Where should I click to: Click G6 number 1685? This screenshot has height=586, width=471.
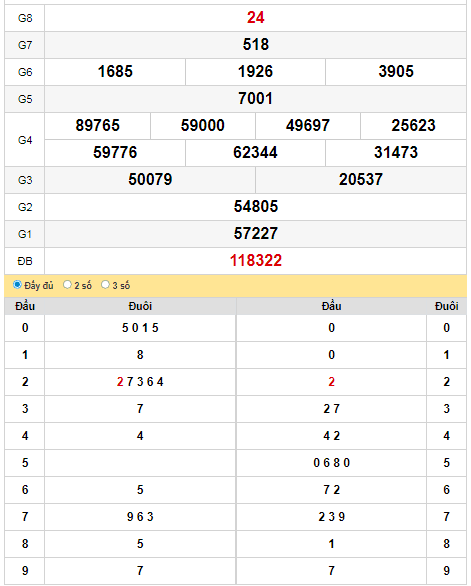(x=115, y=71)
